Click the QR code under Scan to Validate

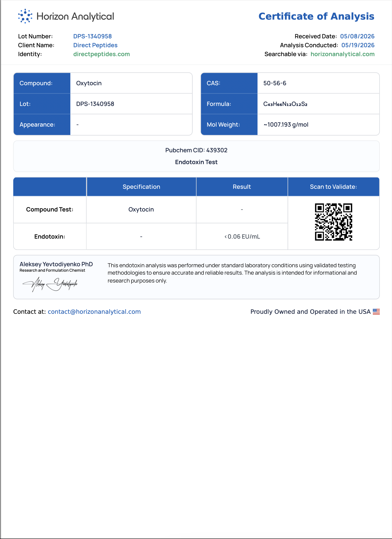(x=333, y=222)
